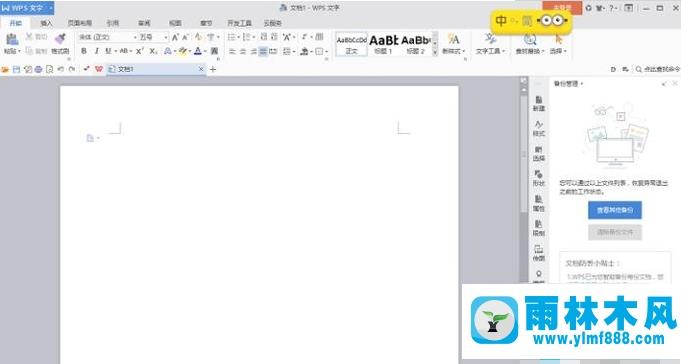Open the New Style (新样式) button
The image size is (690, 364).
tap(453, 43)
